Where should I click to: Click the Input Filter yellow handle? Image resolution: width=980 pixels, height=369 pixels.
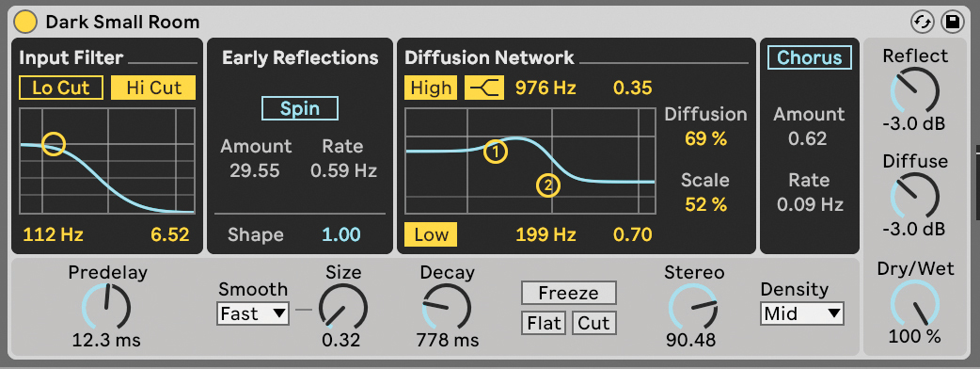54,144
